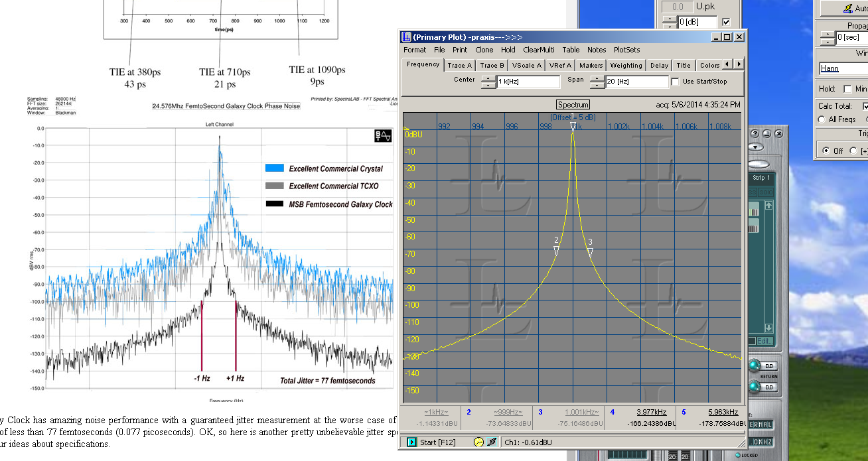Select the trigger [+] radio button
This screenshot has height=461, width=868.
pos(855,151)
